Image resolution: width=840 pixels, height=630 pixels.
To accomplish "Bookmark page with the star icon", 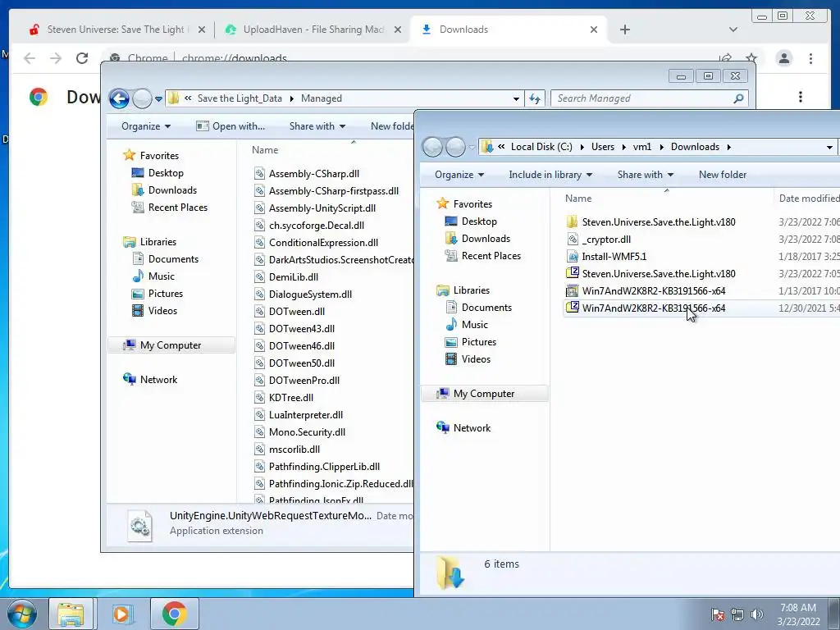I will tap(751, 58).
